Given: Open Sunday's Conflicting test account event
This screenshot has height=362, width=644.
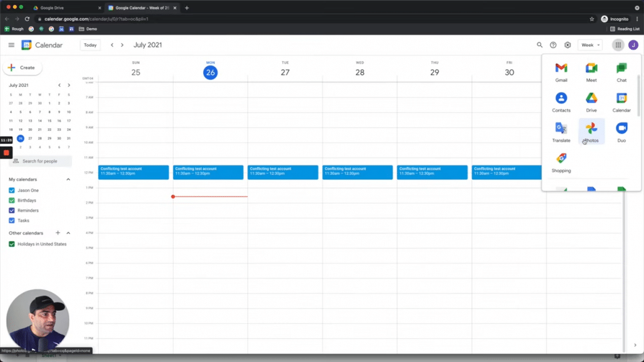Looking at the screenshot, I should [133, 172].
